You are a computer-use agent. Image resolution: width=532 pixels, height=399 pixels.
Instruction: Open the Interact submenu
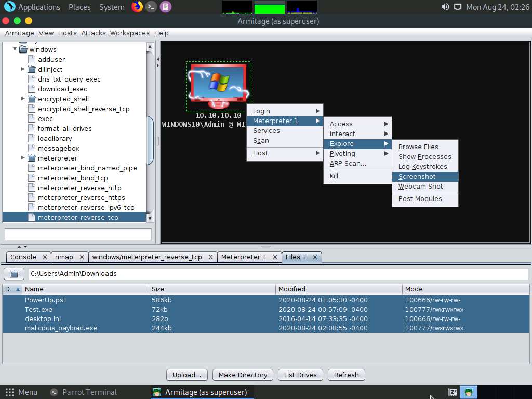click(x=357, y=134)
